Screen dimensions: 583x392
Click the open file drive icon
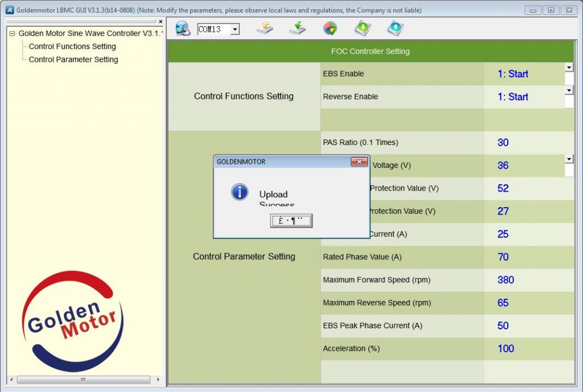(265, 28)
